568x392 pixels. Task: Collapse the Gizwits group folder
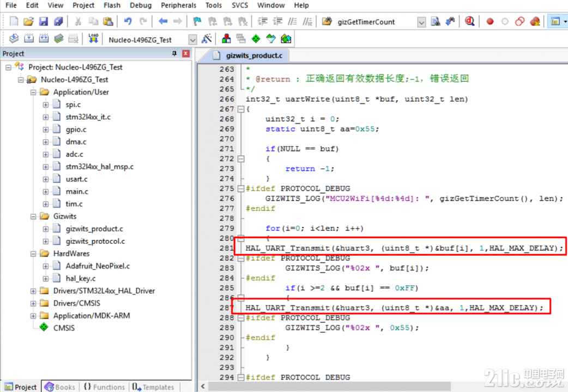tap(33, 217)
